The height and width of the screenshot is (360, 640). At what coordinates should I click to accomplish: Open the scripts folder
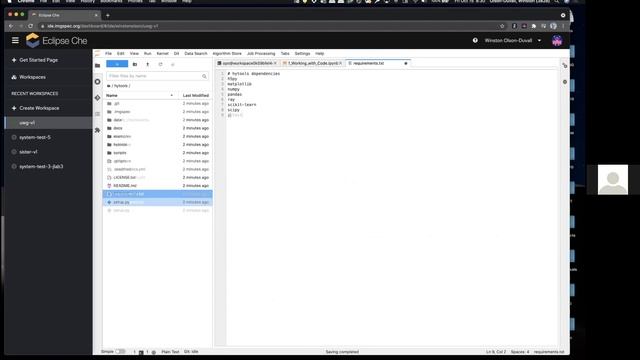pyautogui.click(x=157, y=153)
